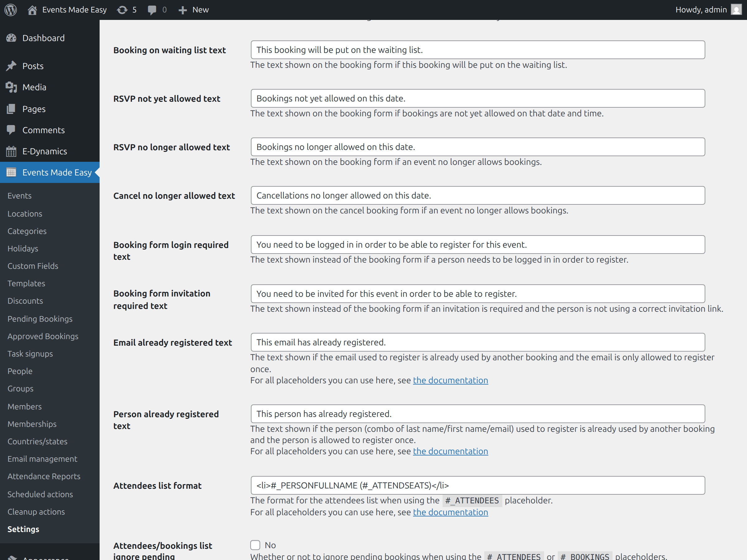Screen dimensions: 747x560
Task: Go to Email management in the sidebar
Action: (x=42, y=459)
